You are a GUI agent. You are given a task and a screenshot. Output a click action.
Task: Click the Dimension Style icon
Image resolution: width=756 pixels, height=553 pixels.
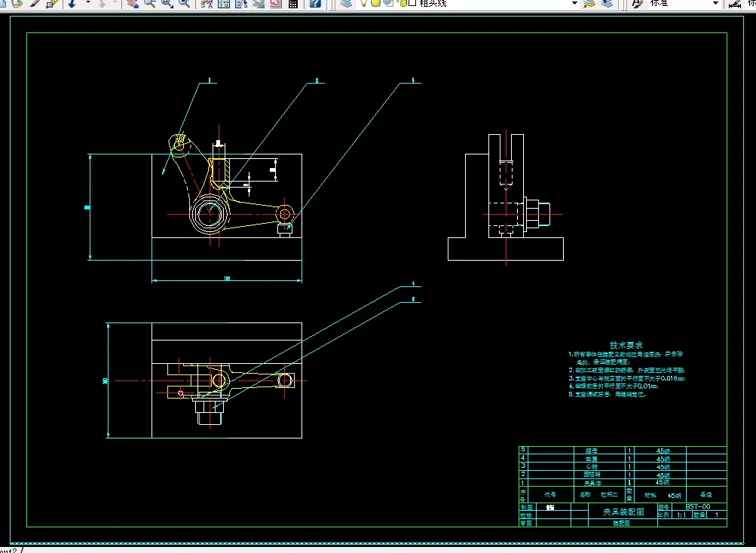[x=735, y=3]
